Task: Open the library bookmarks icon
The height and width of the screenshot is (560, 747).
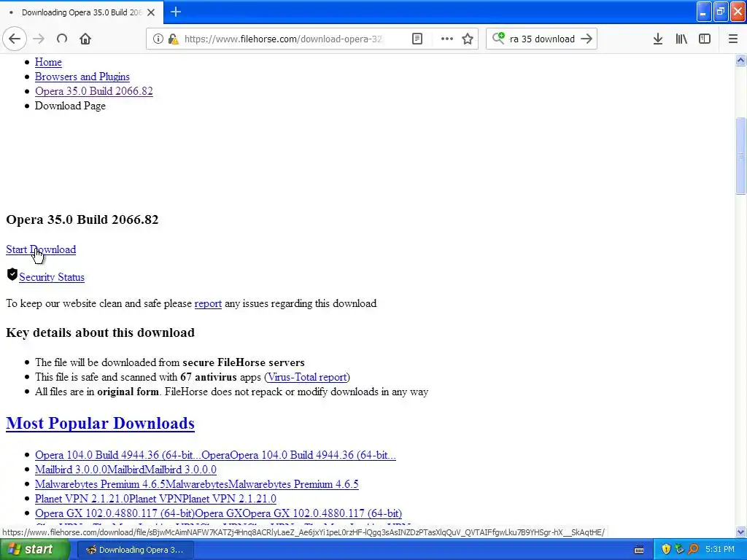Action: coord(681,39)
